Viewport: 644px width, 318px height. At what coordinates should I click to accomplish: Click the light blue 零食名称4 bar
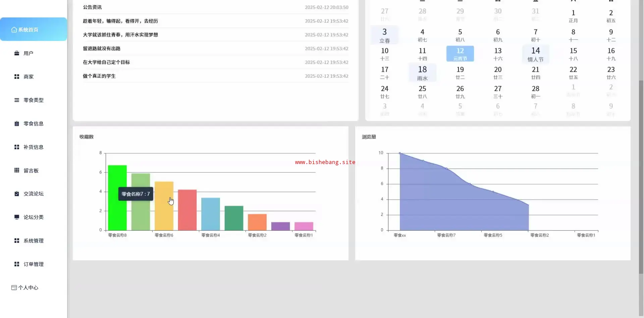tap(211, 214)
